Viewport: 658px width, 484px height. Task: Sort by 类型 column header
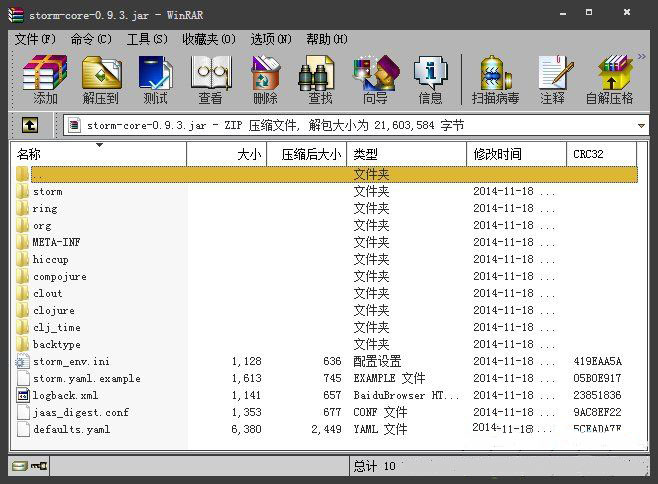coord(406,154)
